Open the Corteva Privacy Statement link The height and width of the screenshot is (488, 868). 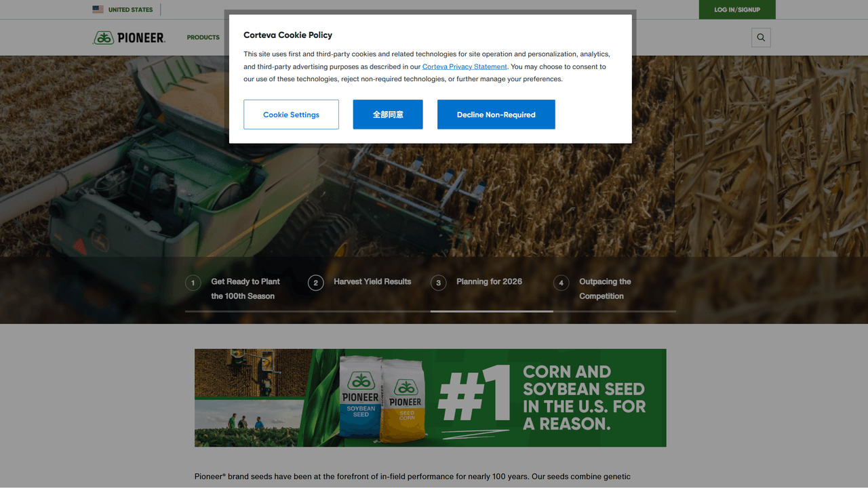click(x=465, y=66)
